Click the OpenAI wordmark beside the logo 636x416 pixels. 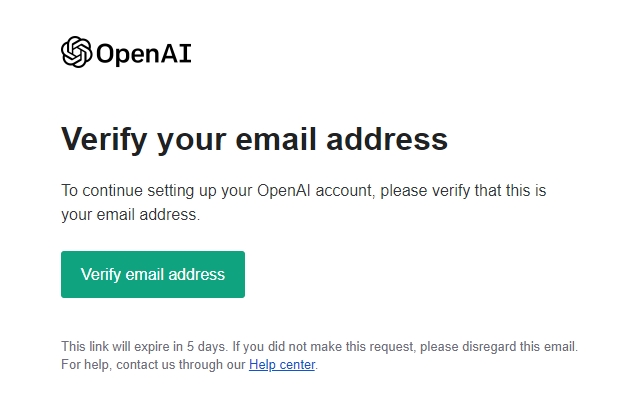144,54
